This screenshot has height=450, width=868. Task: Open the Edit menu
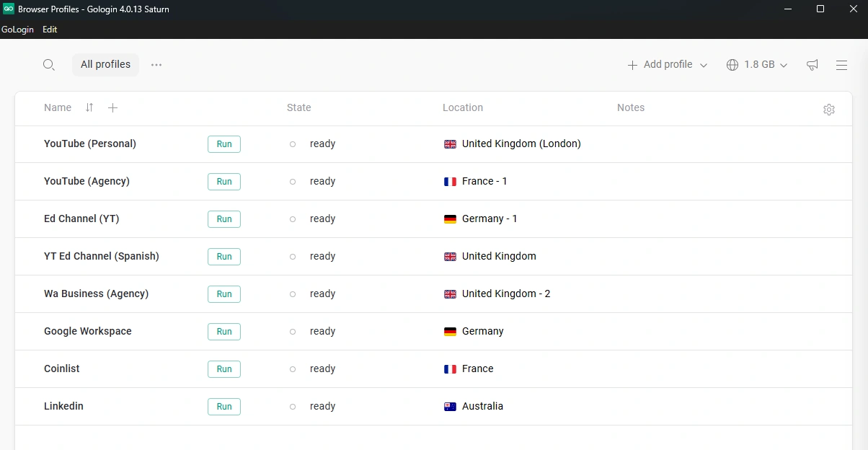click(x=50, y=30)
